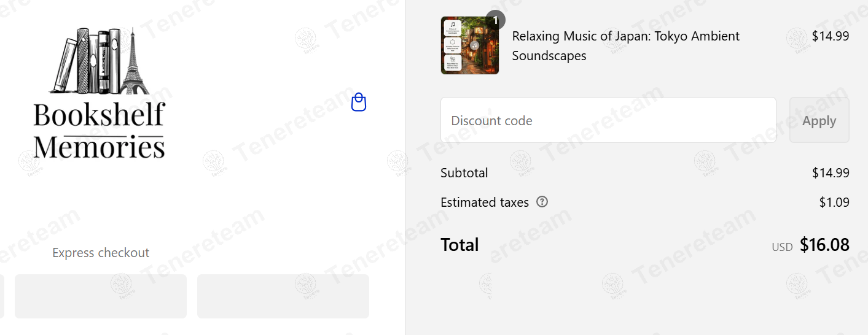The width and height of the screenshot is (868, 335).
Task: Focus the Discount code field
Action: [x=608, y=120]
